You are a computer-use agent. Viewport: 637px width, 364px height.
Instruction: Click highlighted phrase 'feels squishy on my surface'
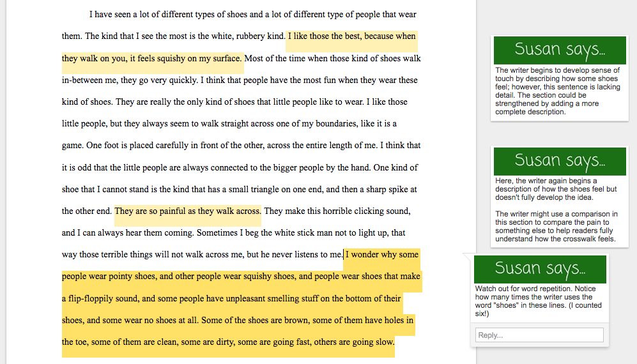[x=185, y=59]
